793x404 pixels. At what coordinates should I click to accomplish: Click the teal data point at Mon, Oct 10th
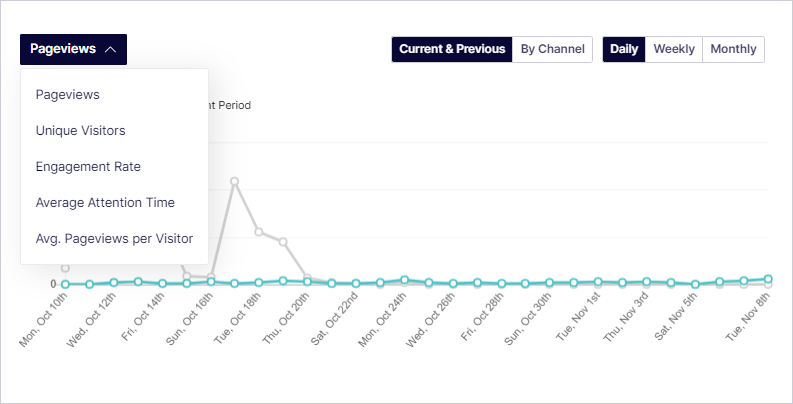tap(65, 284)
